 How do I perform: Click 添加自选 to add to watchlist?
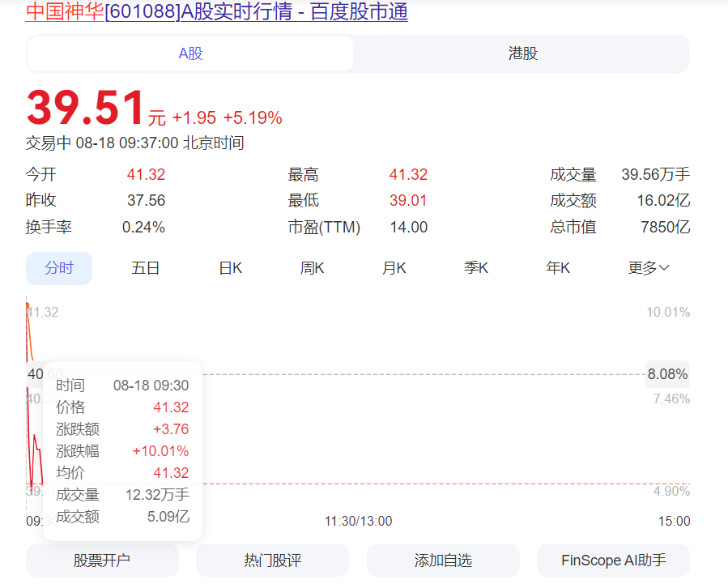(443, 561)
